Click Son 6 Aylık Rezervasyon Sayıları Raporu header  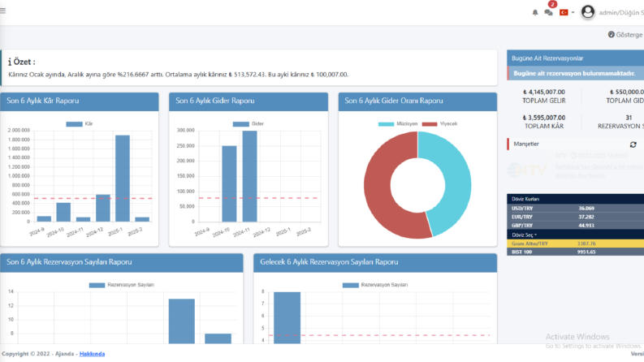click(x=122, y=263)
